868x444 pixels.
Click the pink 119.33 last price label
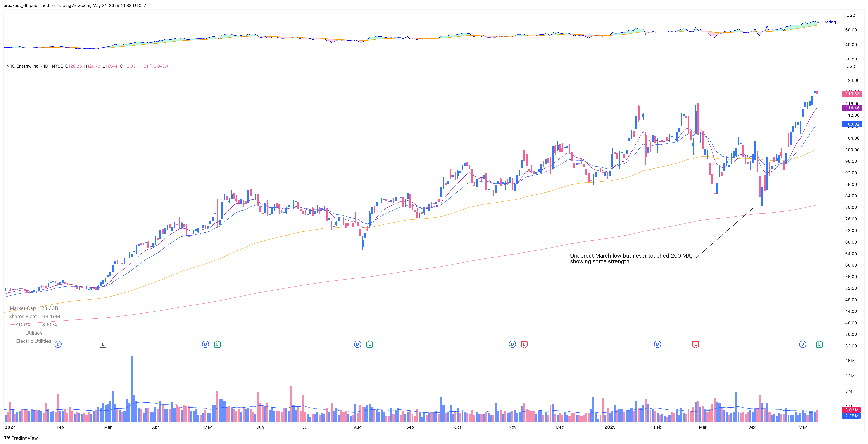(x=852, y=94)
